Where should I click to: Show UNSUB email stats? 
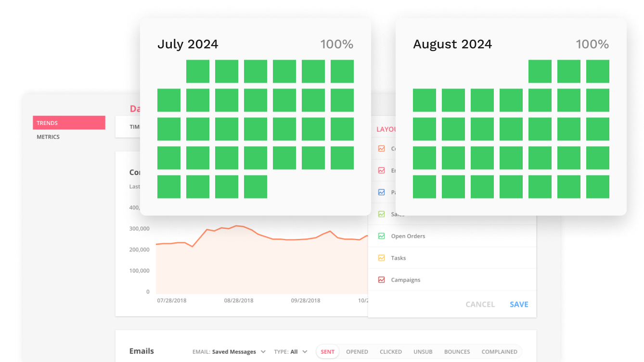point(423,352)
